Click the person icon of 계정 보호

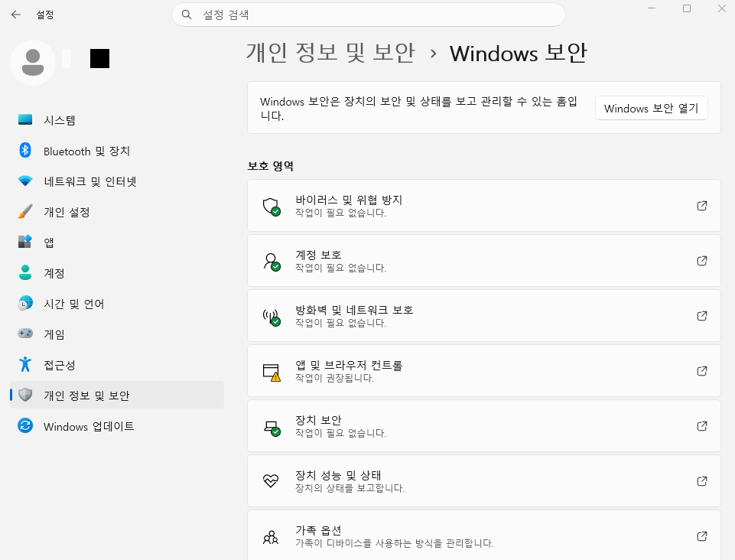pyautogui.click(x=272, y=262)
